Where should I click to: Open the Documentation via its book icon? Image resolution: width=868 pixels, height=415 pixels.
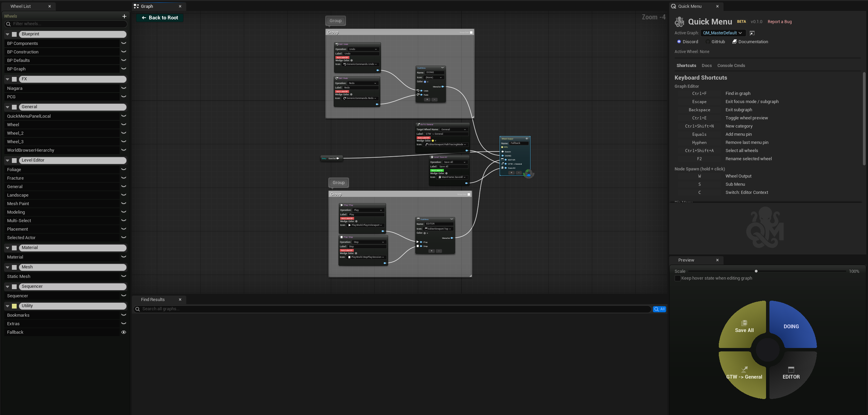point(735,41)
